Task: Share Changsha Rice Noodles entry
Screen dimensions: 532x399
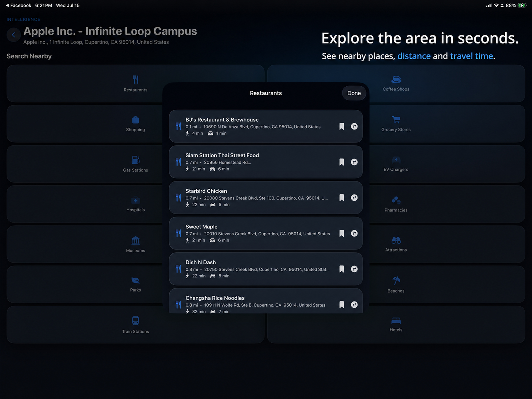Action: click(x=354, y=304)
